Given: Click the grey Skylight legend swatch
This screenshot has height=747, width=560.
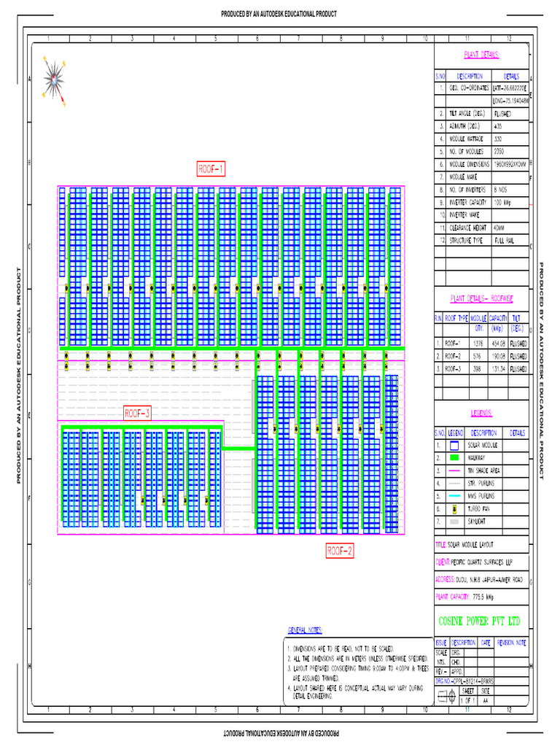Looking at the screenshot, I should [454, 522].
